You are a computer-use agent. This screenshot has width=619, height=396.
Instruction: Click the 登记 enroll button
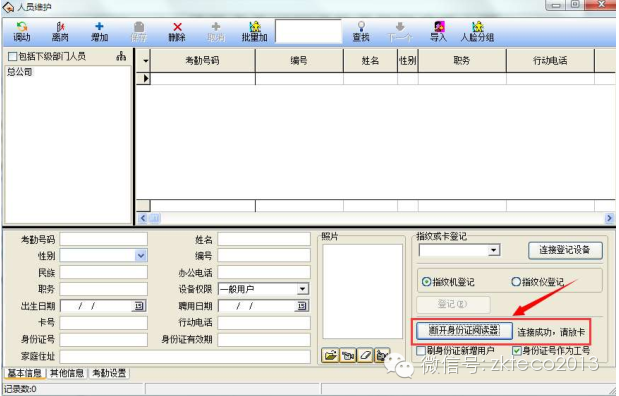[x=453, y=304]
